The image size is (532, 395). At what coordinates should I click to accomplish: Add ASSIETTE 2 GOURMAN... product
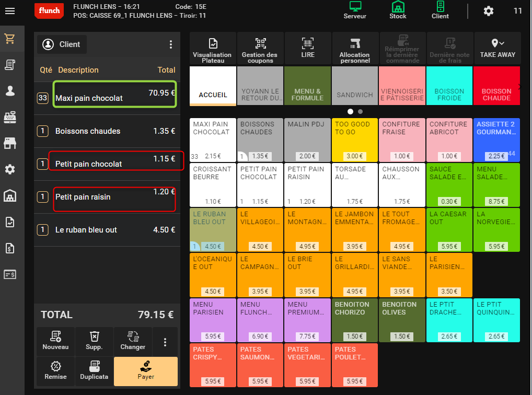coord(496,140)
